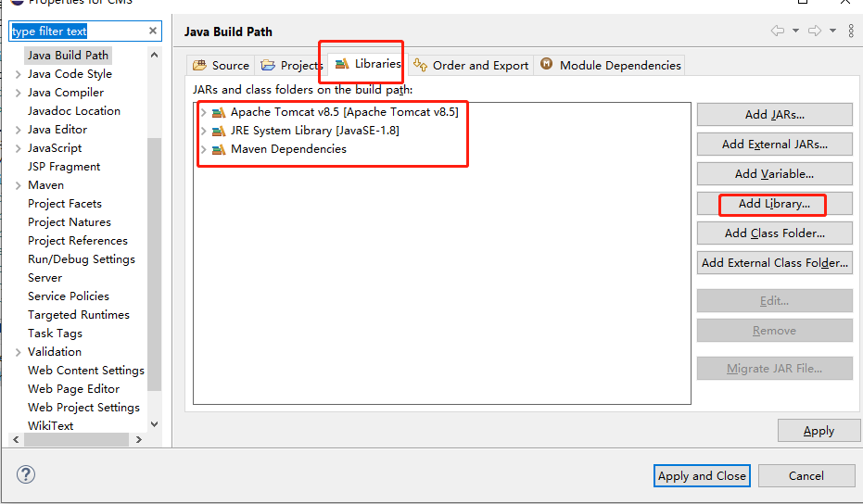Select Project Facets in the sidebar
863x504 pixels.
tap(65, 204)
